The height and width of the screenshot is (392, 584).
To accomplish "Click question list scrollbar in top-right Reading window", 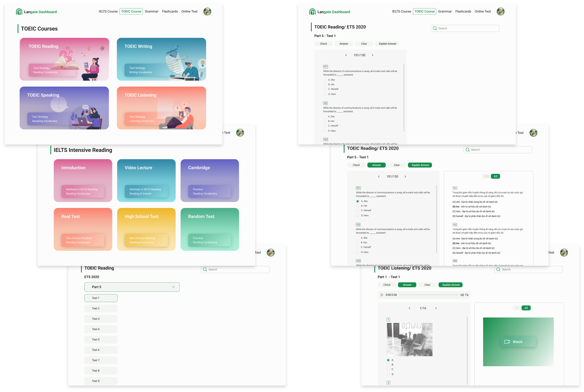I will pyautogui.click(x=404, y=97).
